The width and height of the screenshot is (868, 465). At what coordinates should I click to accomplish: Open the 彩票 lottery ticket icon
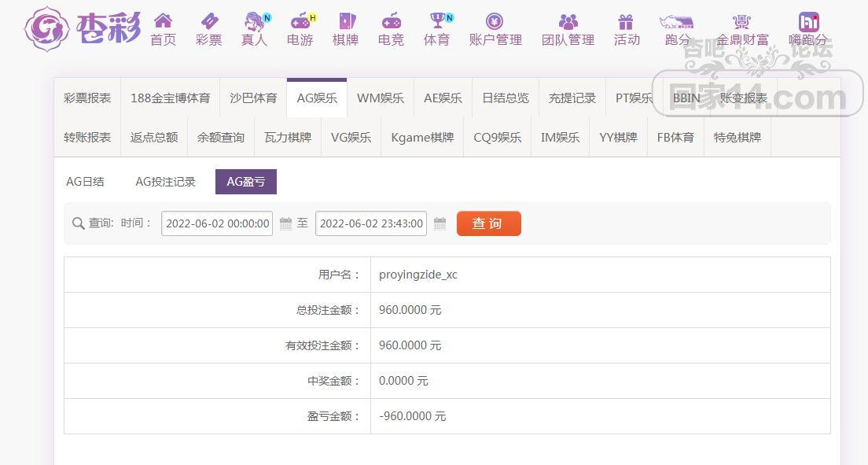tap(208, 21)
